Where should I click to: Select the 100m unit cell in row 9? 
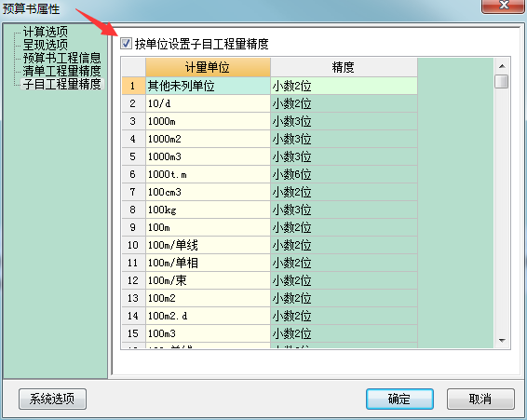coord(208,227)
